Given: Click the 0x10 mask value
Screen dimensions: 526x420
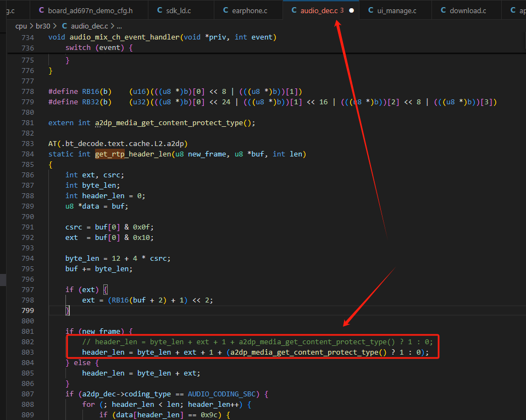Looking at the screenshot, I should (x=143, y=238).
